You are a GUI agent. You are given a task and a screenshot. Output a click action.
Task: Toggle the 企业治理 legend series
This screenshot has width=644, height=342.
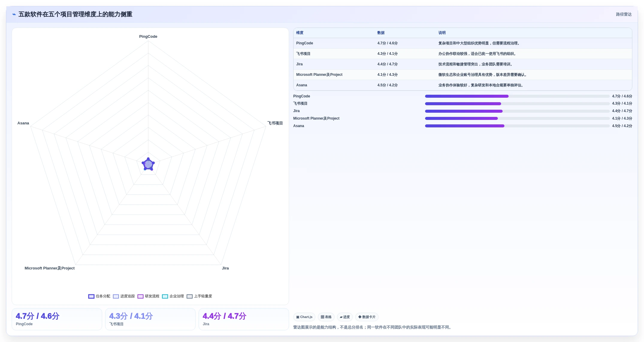coord(173,296)
